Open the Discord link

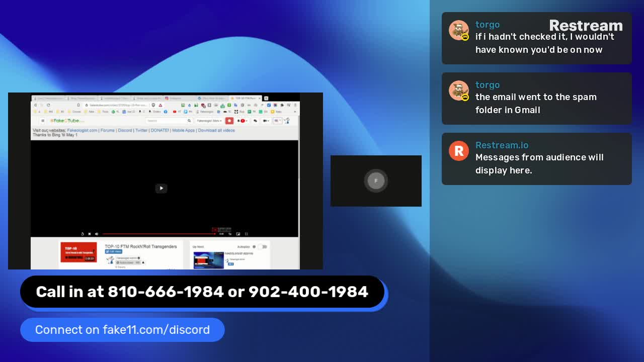click(125, 130)
